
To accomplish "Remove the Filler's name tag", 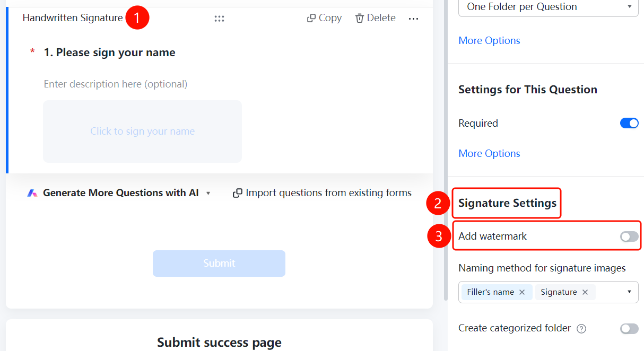I will pyautogui.click(x=522, y=292).
